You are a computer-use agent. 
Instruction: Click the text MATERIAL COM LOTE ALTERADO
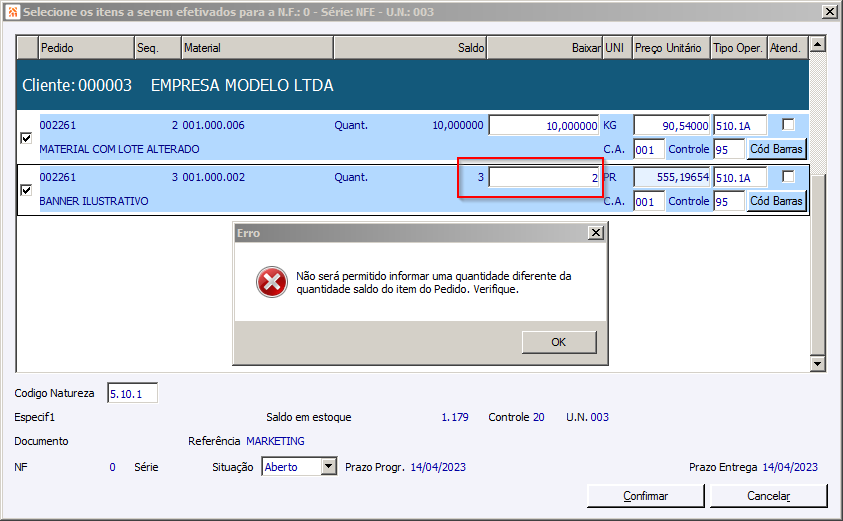click(x=119, y=149)
